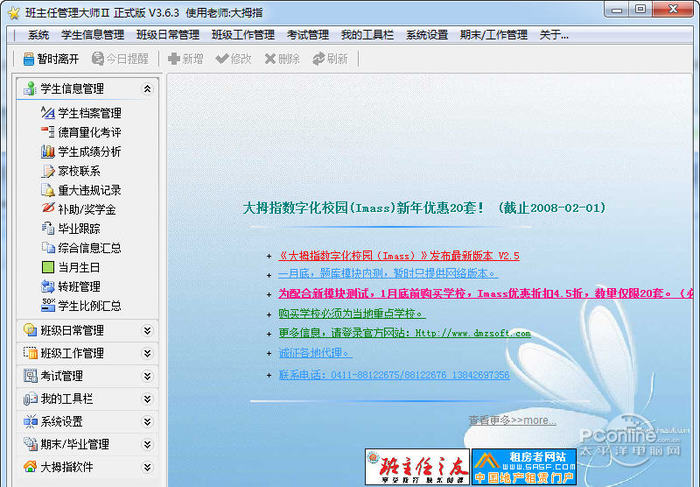Click the 毕业跟踪 icon
Viewport: 700px width, 487px height.
click(48, 228)
